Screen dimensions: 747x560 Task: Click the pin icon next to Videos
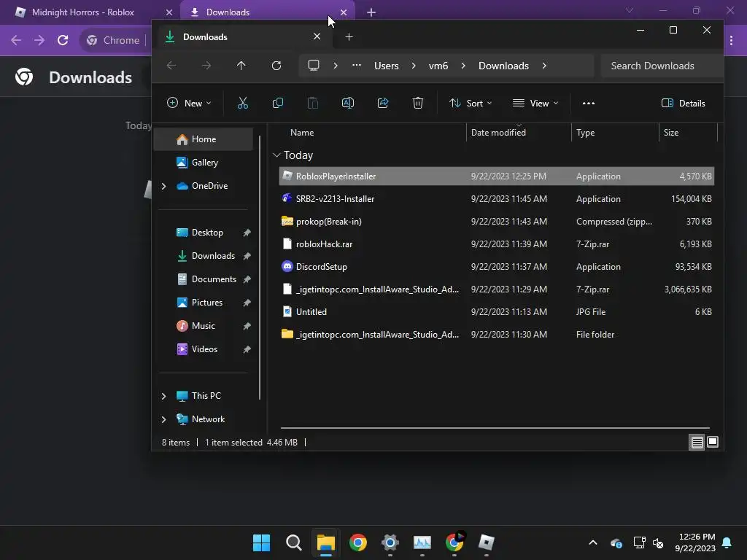click(247, 349)
